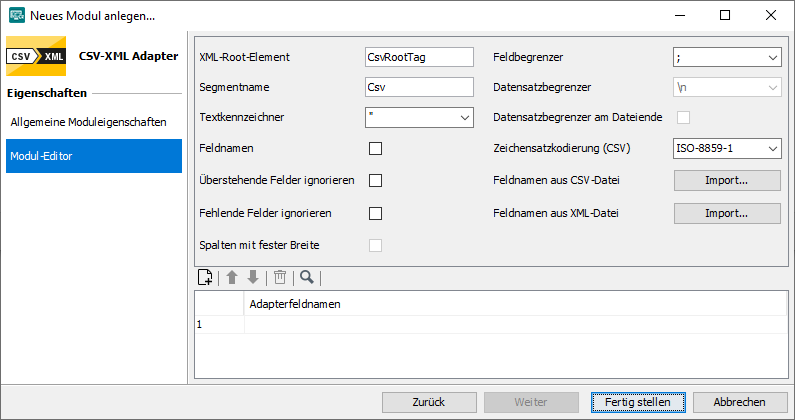
Task: Click the move field down arrow
Action: [x=253, y=278]
